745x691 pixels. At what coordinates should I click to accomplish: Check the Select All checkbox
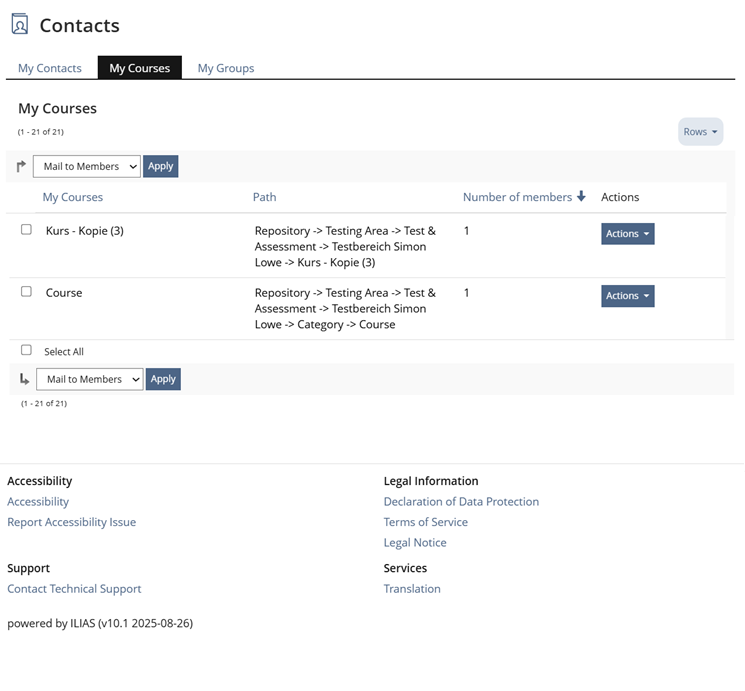[27, 351]
